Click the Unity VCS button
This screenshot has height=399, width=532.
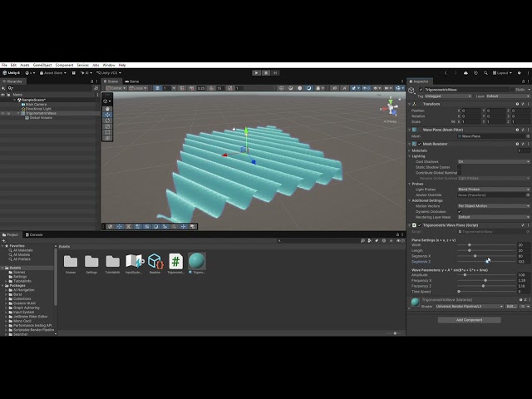pos(109,73)
